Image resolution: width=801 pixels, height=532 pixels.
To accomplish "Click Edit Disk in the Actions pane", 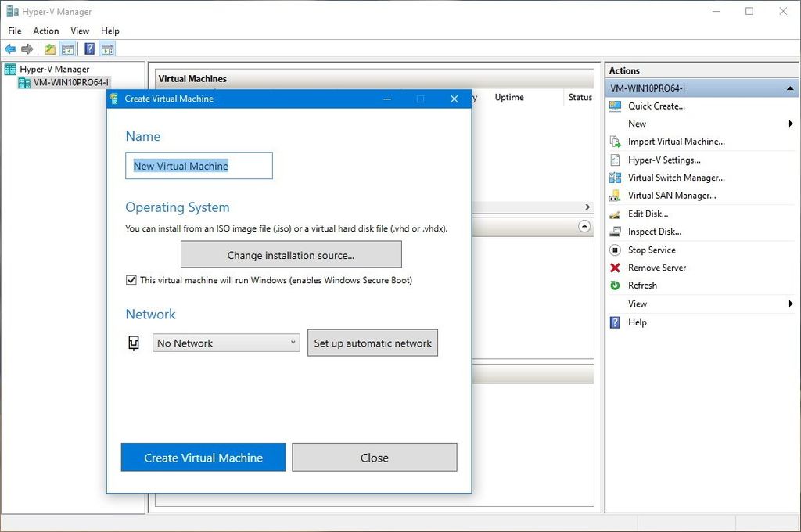I will pyautogui.click(x=651, y=213).
